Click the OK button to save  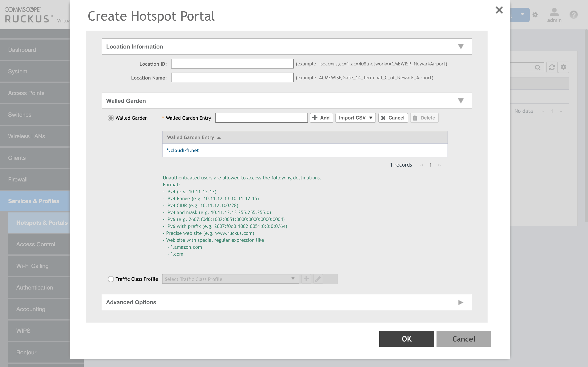(406, 339)
